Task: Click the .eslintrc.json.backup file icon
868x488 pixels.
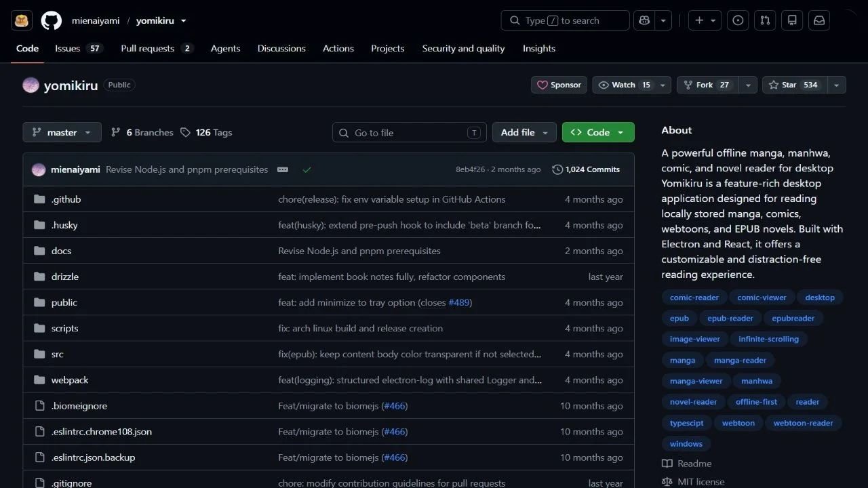Action: click(39, 457)
